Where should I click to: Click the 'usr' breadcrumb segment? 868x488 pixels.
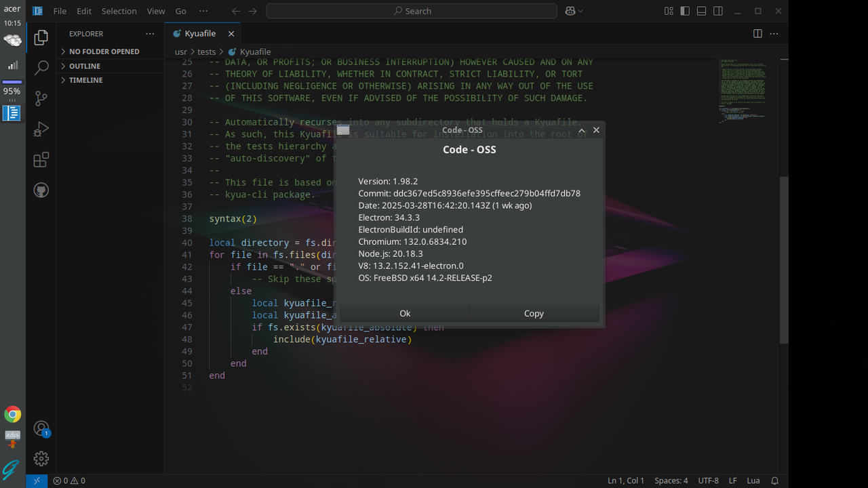click(180, 52)
